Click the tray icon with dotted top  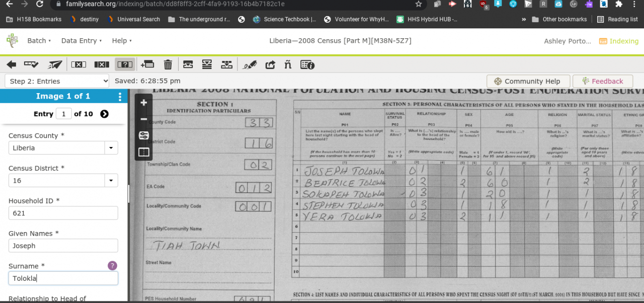click(227, 64)
